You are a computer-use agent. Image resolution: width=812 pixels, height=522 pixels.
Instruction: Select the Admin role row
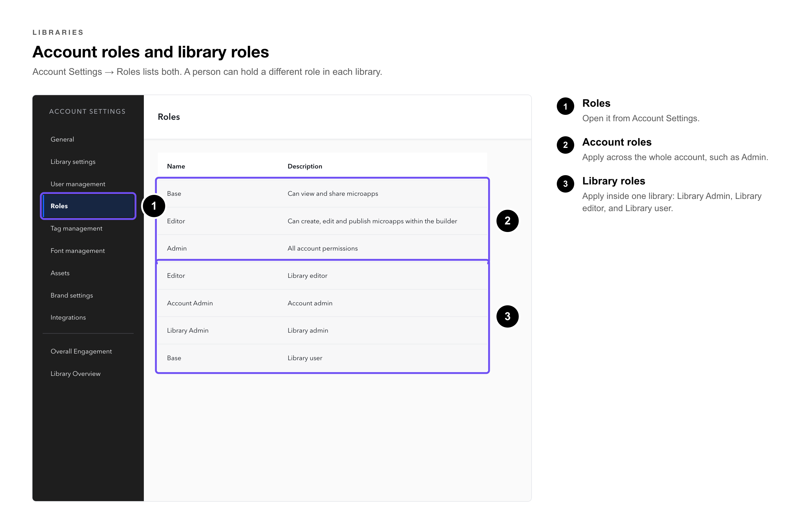coord(322,249)
